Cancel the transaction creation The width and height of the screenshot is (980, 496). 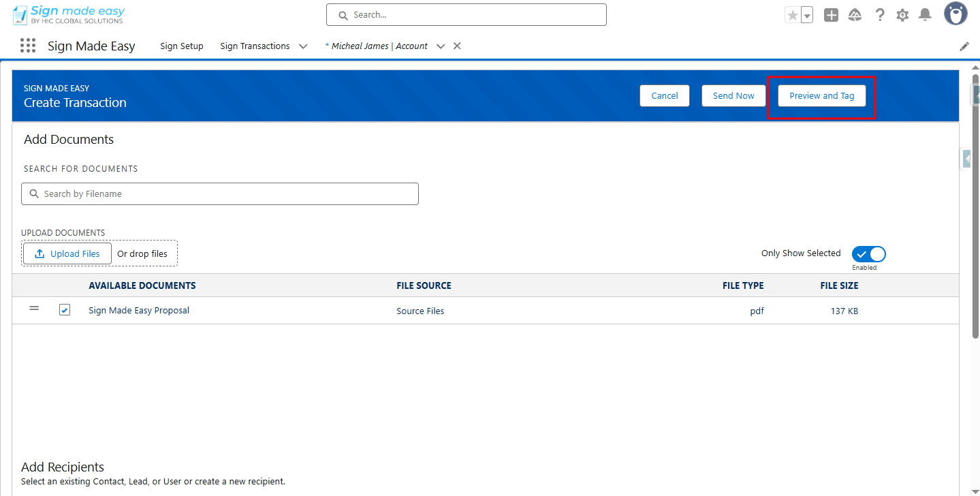665,96
